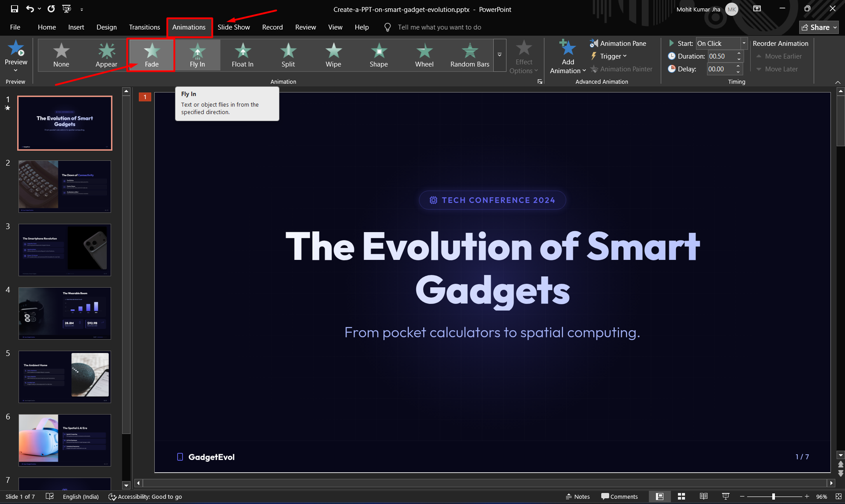Switch to the Insert tab
Viewport: 845px width, 504px height.
76,27
